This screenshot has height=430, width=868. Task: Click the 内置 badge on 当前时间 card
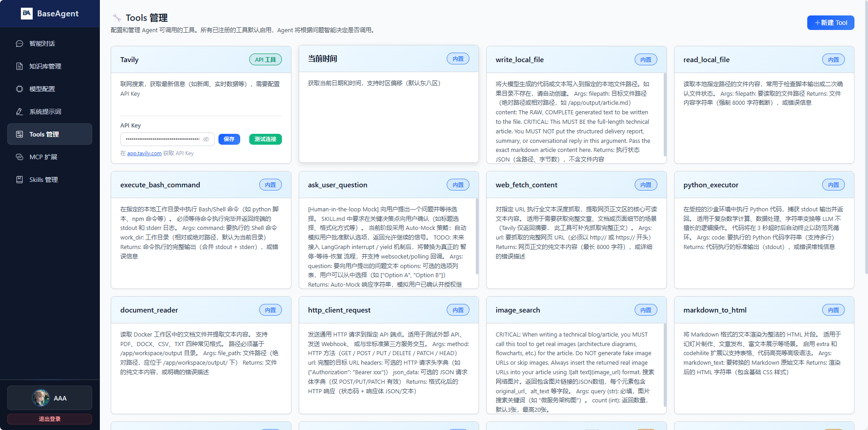pyautogui.click(x=458, y=59)
